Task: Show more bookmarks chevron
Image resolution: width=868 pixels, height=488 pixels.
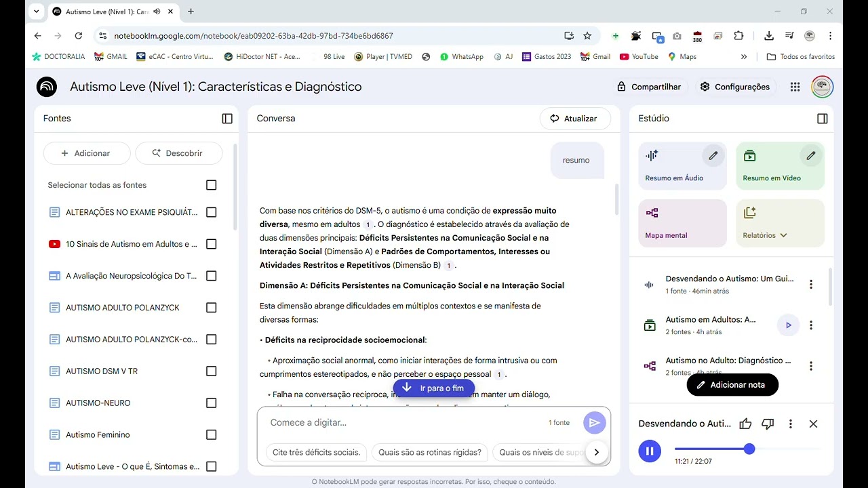Action: pyautogui.click(x=744, y=57)
